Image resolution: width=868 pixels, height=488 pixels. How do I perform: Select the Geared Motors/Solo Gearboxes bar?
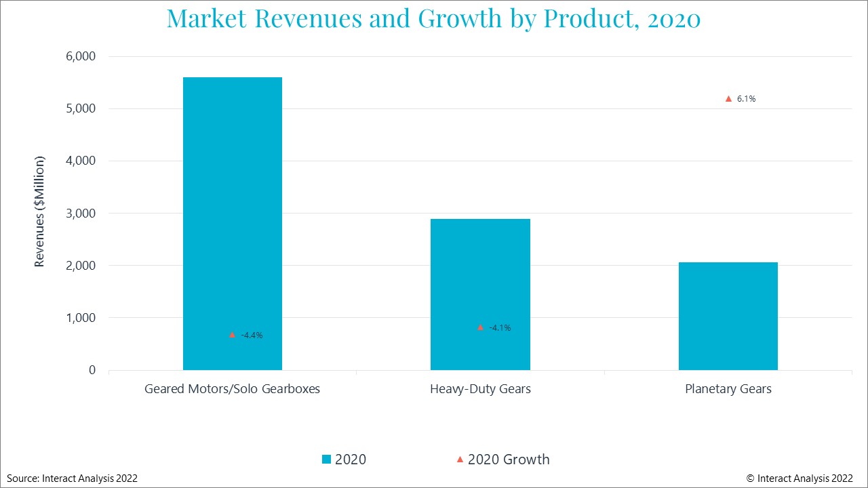(233, 224)
